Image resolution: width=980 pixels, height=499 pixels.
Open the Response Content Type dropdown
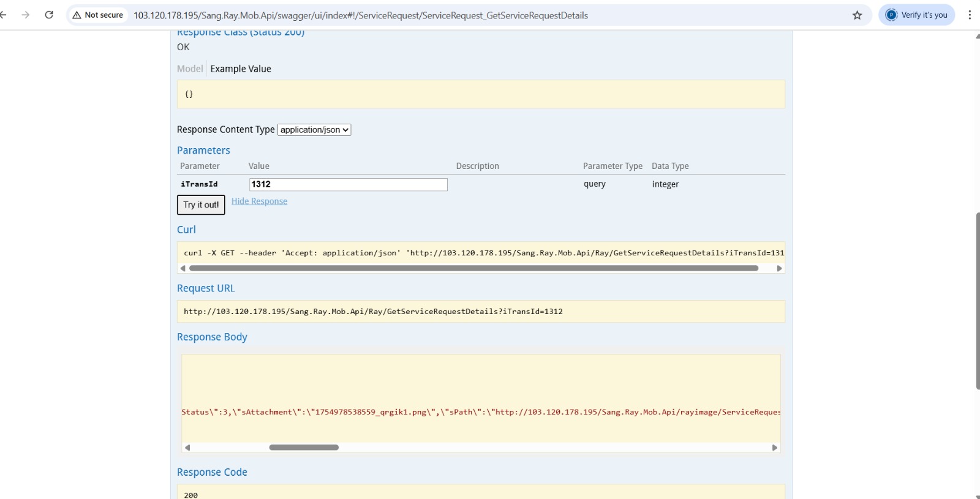pyautogui.click(x=314, y=130)
